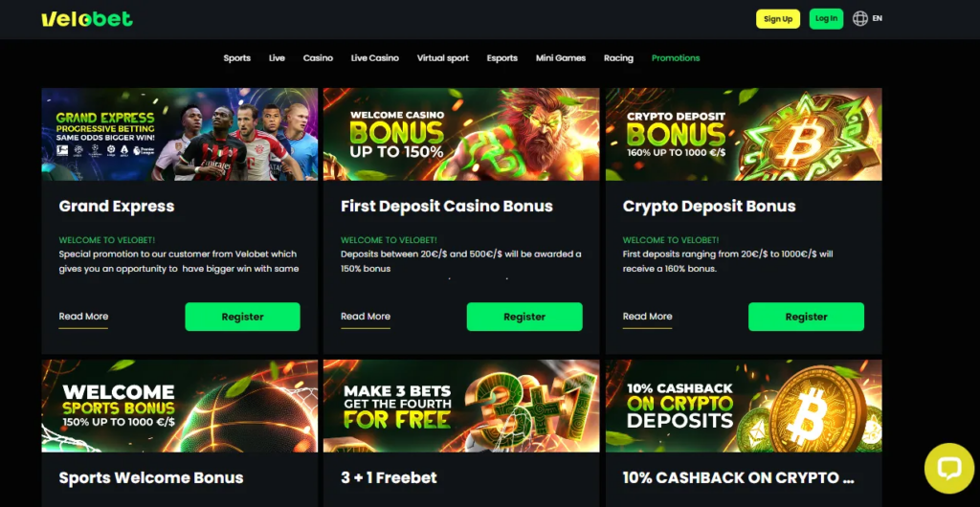Open the EN language selector
980x507 pixels.
tap(877, 19)
